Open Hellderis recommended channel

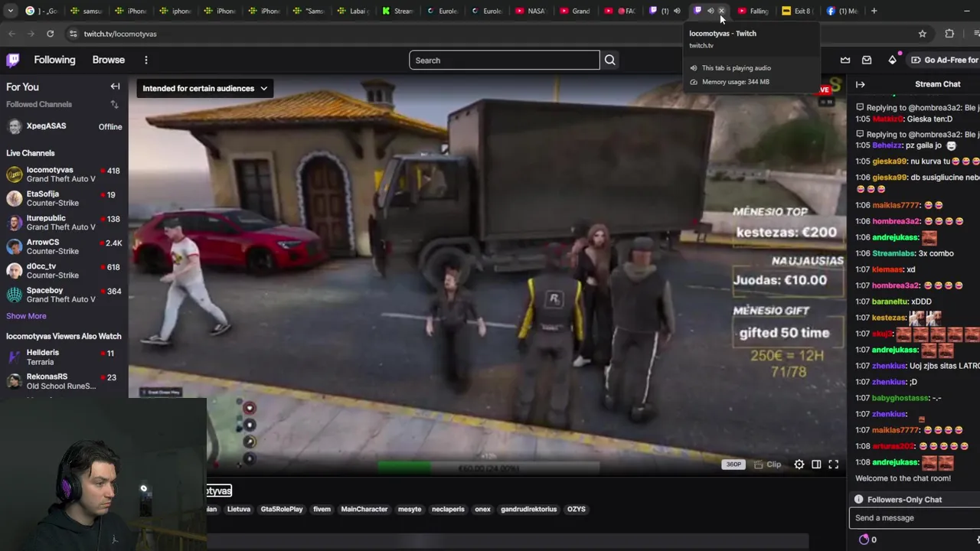point(64,357)
